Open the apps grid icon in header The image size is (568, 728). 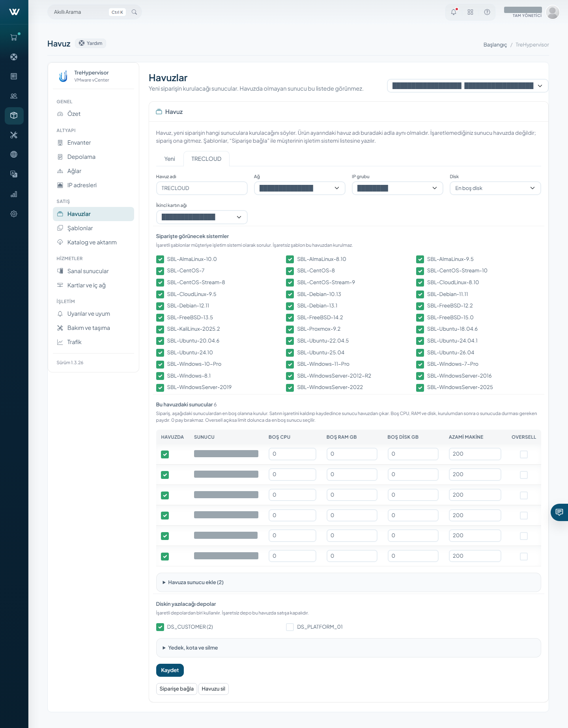(470, 12)
